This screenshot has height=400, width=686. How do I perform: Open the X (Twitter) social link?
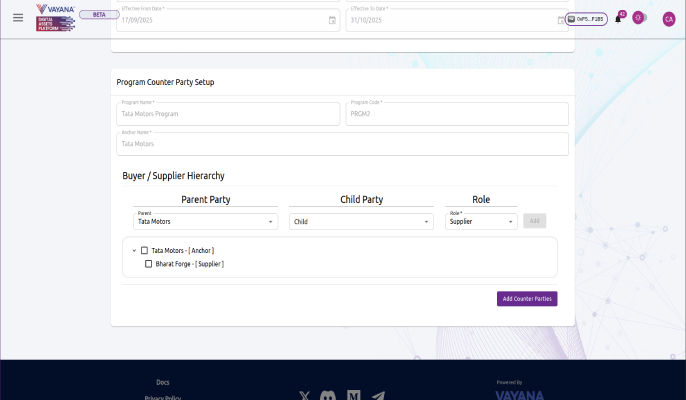(305, 396)
